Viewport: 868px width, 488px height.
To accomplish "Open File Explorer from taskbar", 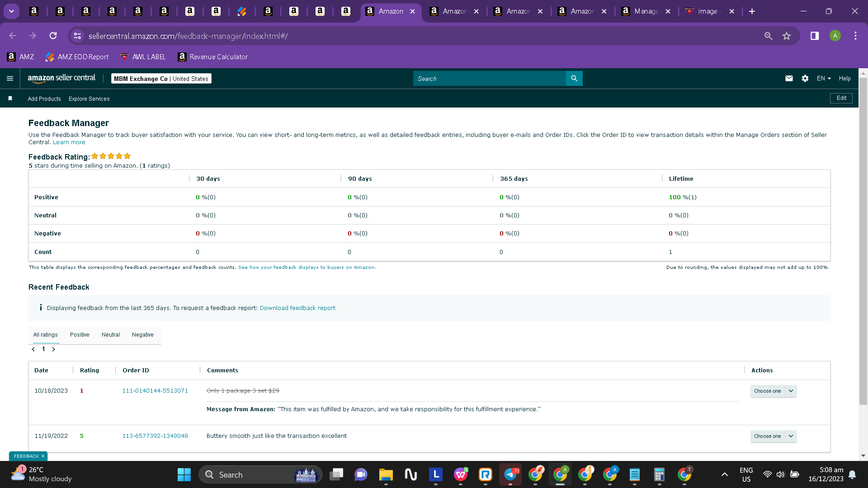I will click(x=386, y=475).
